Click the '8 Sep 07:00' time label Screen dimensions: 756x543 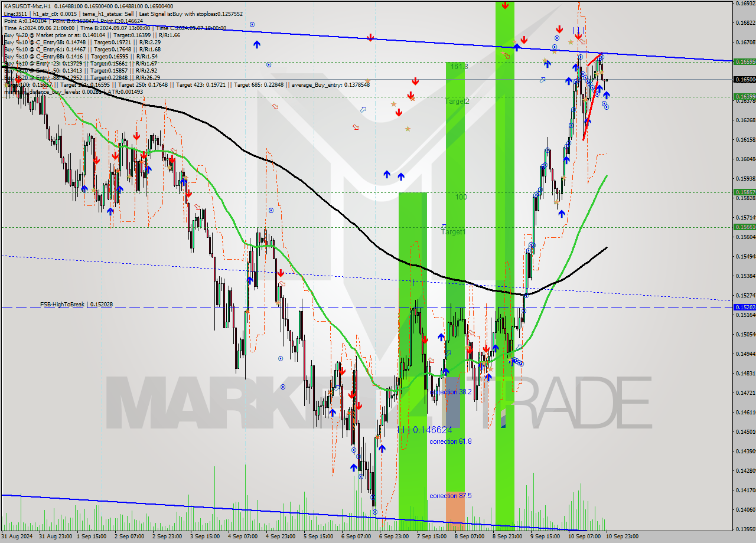[x=470, y=537]
